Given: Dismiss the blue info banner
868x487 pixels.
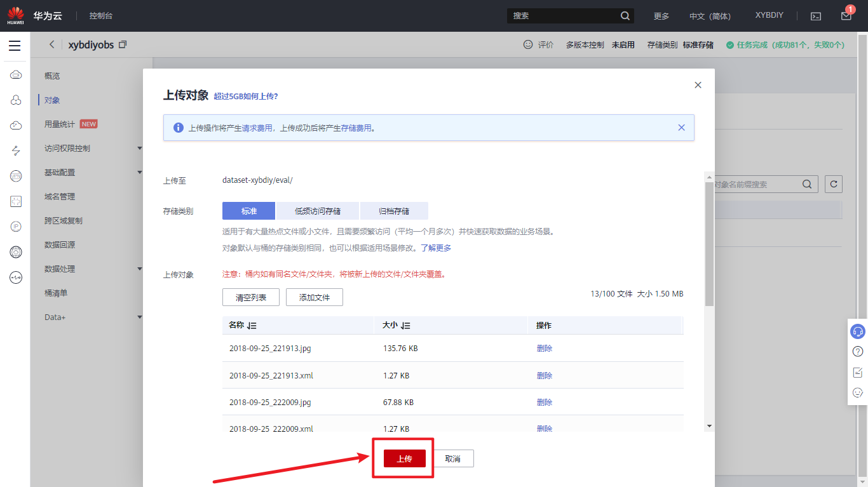Looking at the screenshot, I should 681,128.
